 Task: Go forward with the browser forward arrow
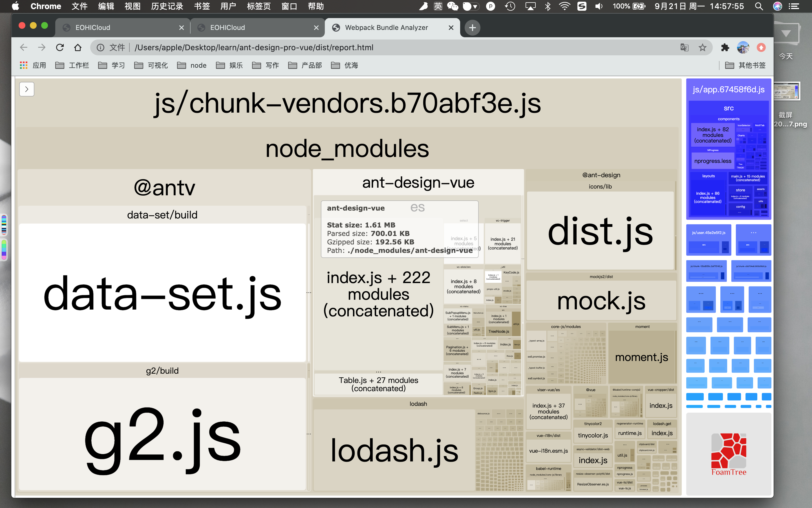click(42, 47)
